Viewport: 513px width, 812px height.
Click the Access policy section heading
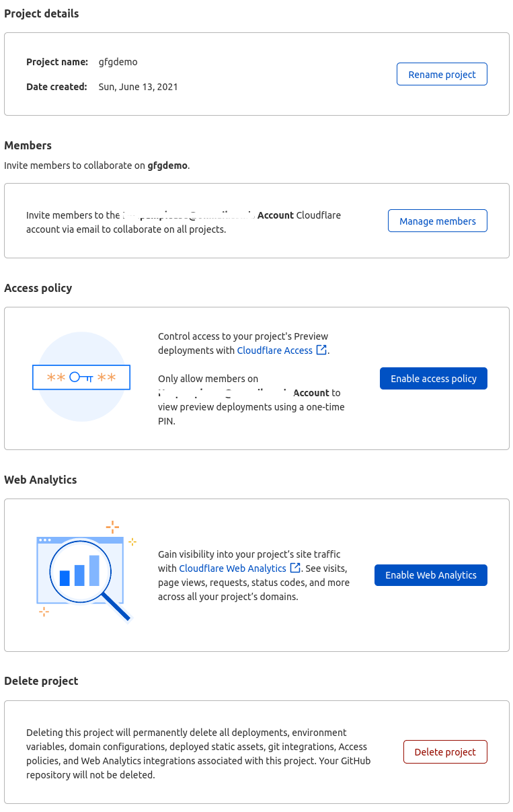pyautogui.click(x=38, y=288)
